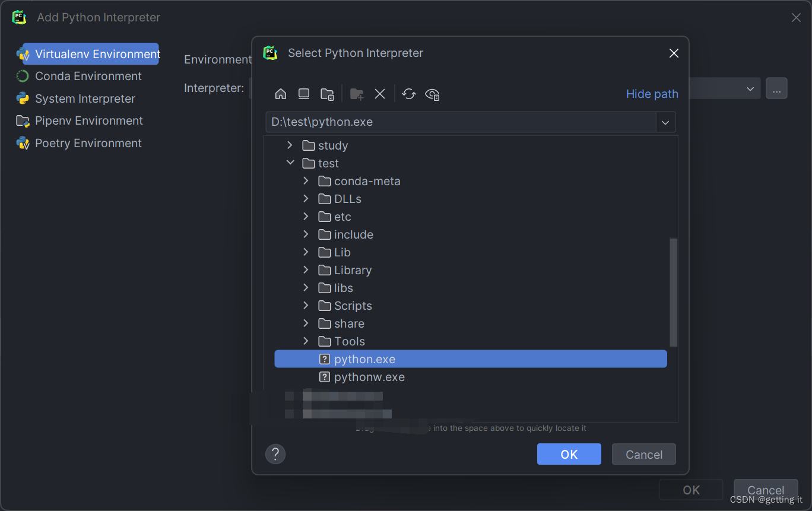812x511 pixels.
Task: Click the ellipsis browse button beside Interpreter
Action: pos(776,88)
